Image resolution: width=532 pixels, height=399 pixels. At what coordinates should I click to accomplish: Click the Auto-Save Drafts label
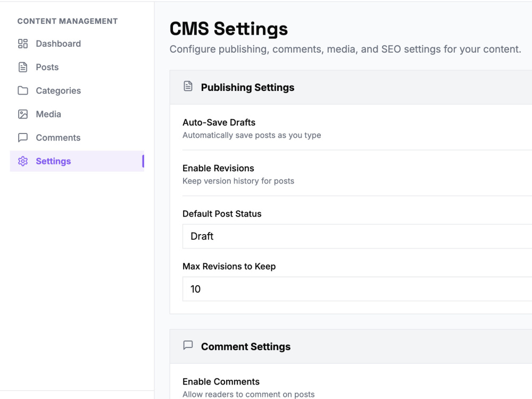tap(219, 122)
